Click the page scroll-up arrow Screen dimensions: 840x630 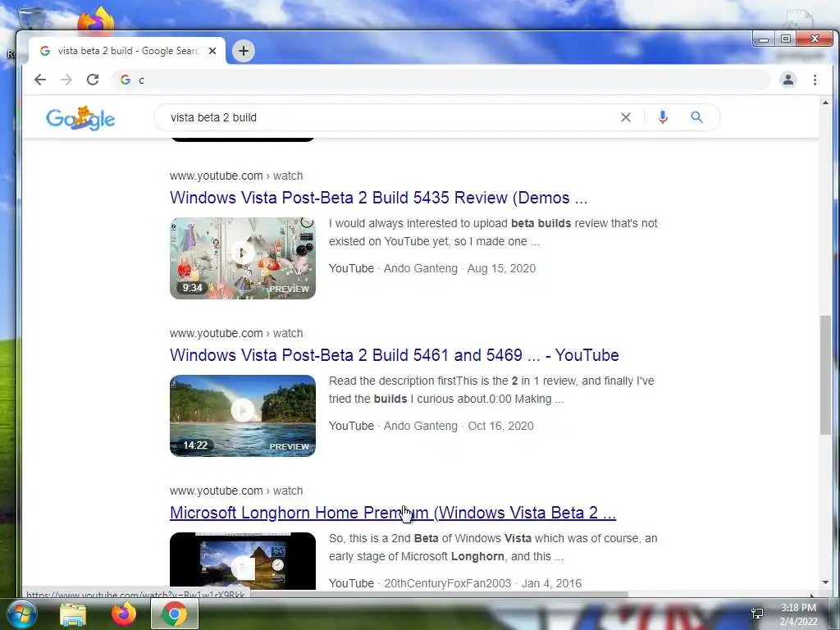pos(825,103)
